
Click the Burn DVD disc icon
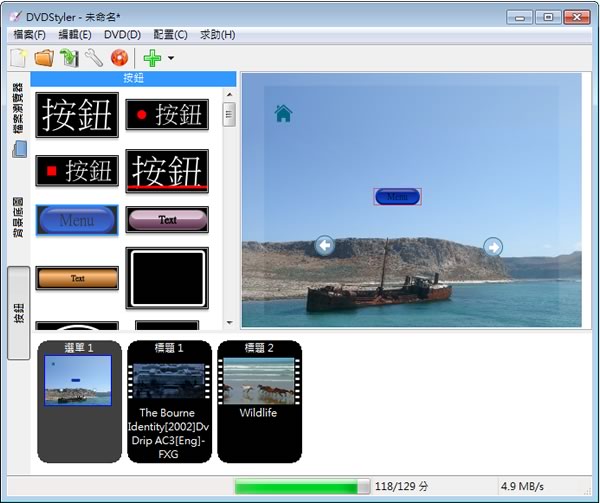(x=119, y=59)
